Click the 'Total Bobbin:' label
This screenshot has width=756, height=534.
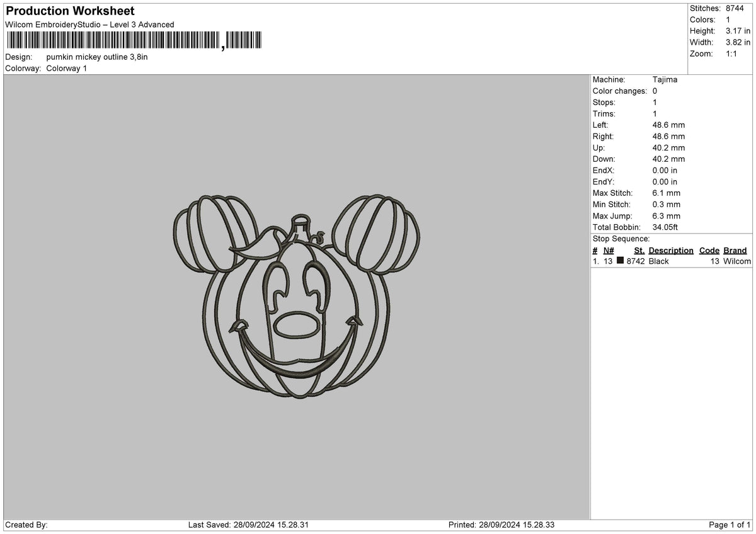tap(617, 227)
